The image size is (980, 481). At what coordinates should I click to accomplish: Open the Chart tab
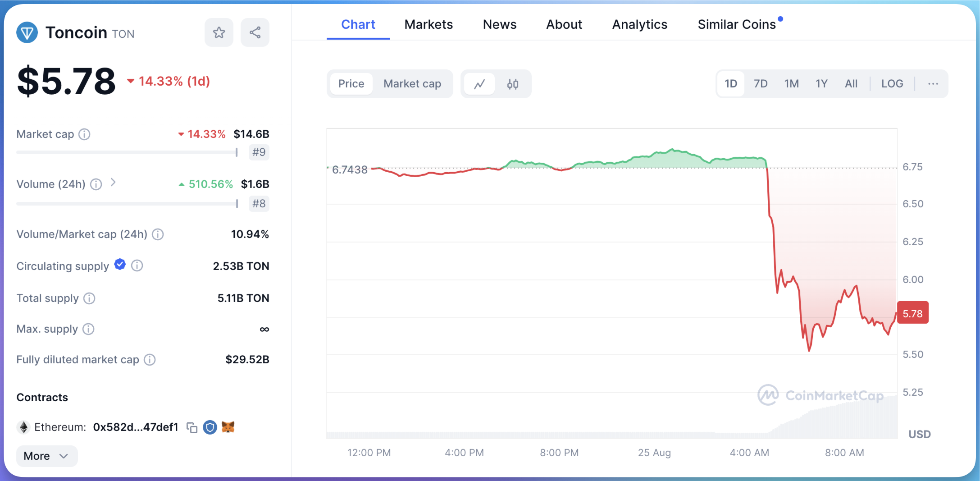(358, 24)
